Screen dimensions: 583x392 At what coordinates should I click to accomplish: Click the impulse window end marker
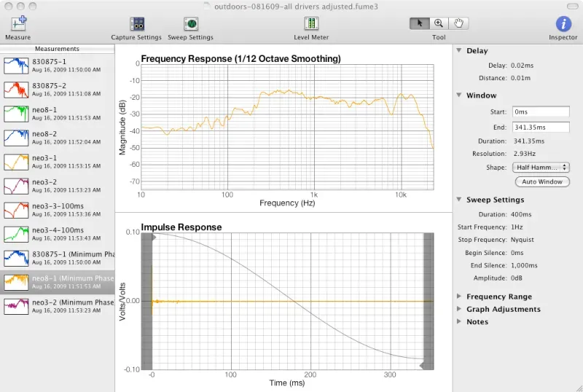(422, 366)
